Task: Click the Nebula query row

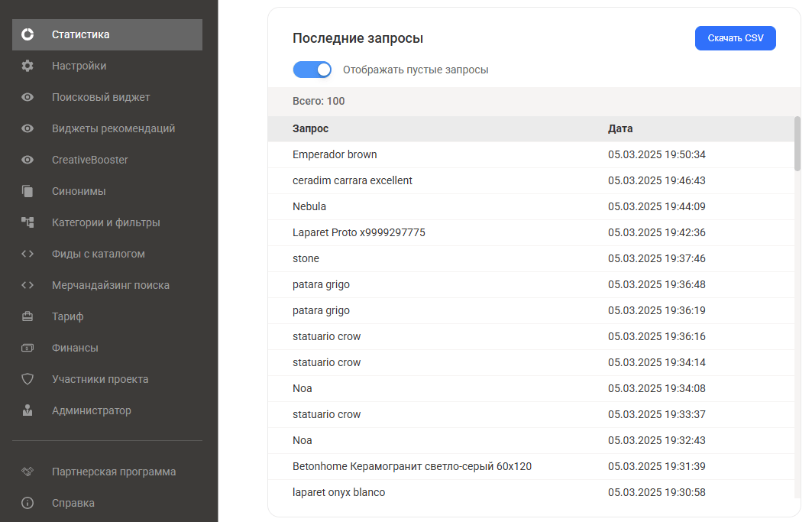Action: coord(531,206)
